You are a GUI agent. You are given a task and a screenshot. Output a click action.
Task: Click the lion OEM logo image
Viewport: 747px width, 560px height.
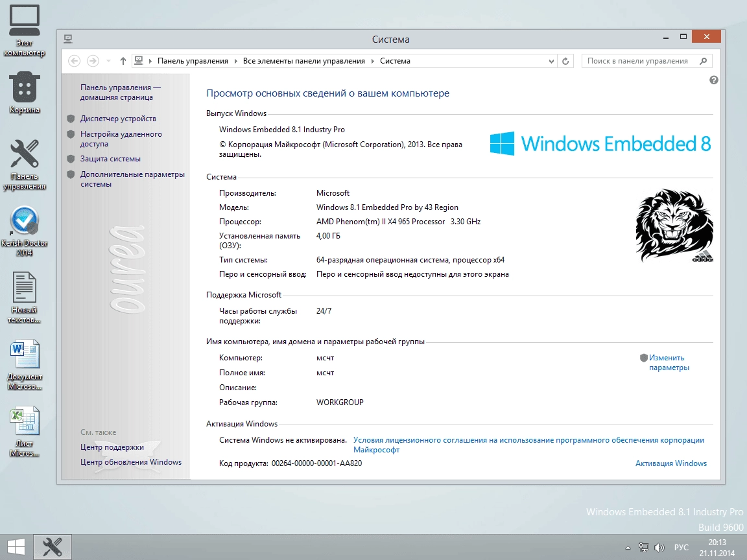pyautogui.click(x=674, y=226)
